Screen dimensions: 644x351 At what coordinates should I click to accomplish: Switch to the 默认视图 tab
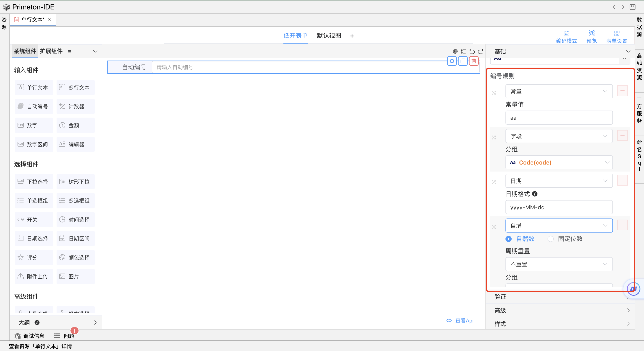pos(329,36)
